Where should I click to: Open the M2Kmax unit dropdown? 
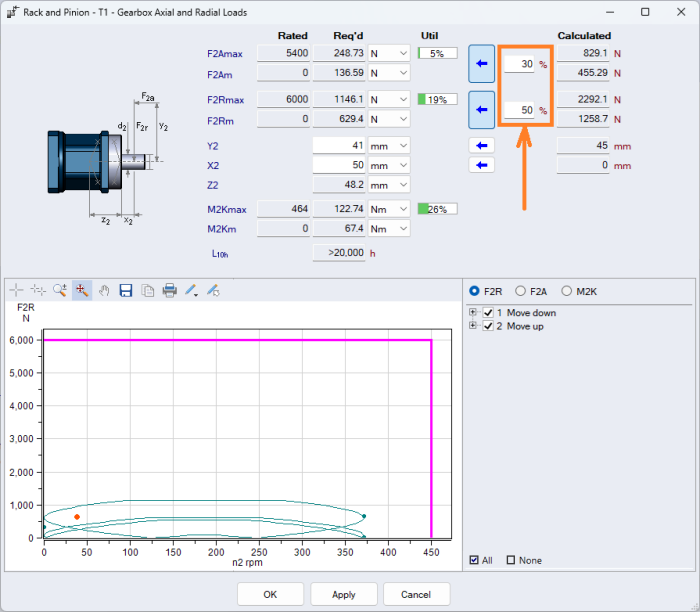390,209
